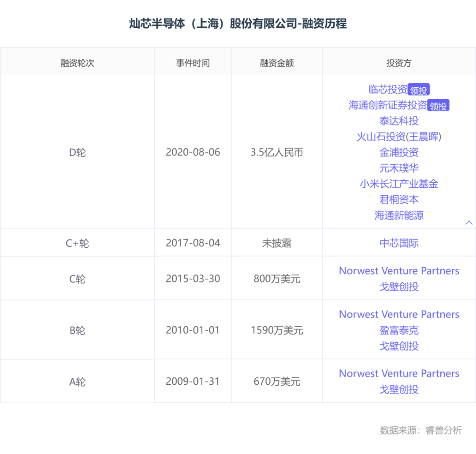The width and height of the screenshot is (476, 454).
Task: Open the 君桐资本 investor link
Action: coord(398,200)
